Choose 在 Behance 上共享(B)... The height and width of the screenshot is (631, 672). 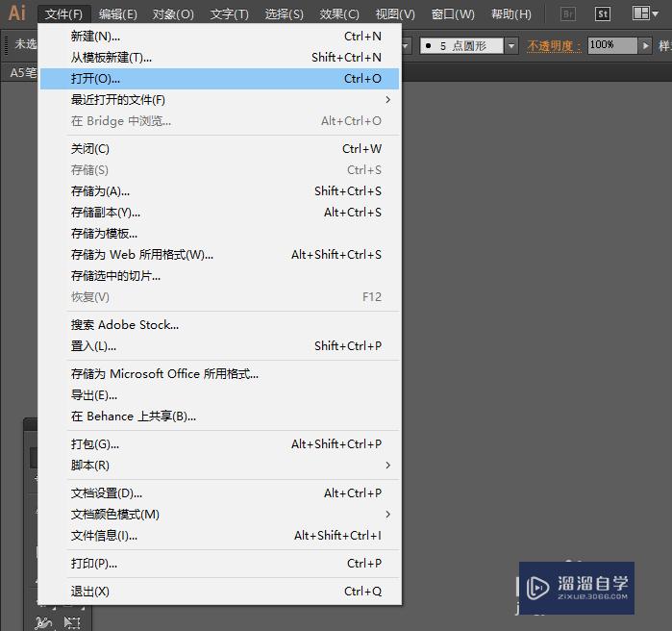(219, 416)
